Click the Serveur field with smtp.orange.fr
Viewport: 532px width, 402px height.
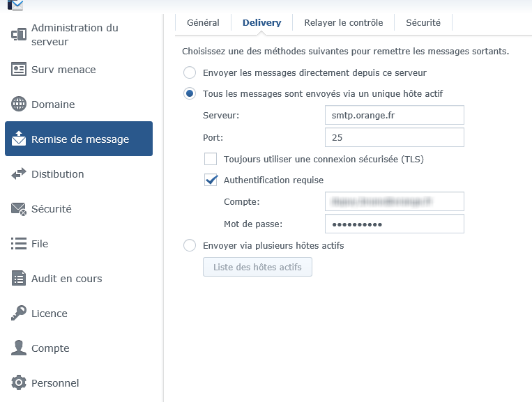pos(394,115)
